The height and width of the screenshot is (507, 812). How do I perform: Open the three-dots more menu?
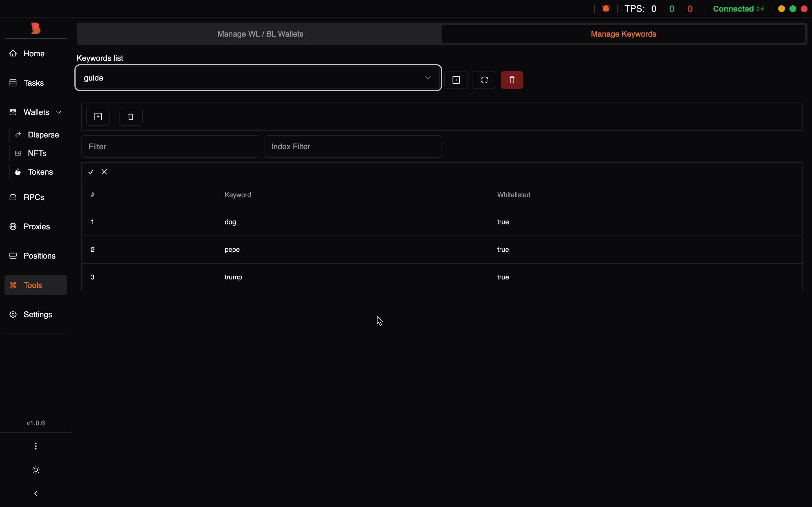click(x=36, y=446)
